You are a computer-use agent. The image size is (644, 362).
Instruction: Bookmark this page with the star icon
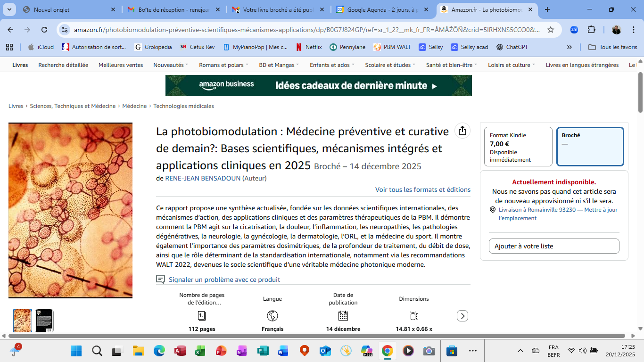pos(551,30)
